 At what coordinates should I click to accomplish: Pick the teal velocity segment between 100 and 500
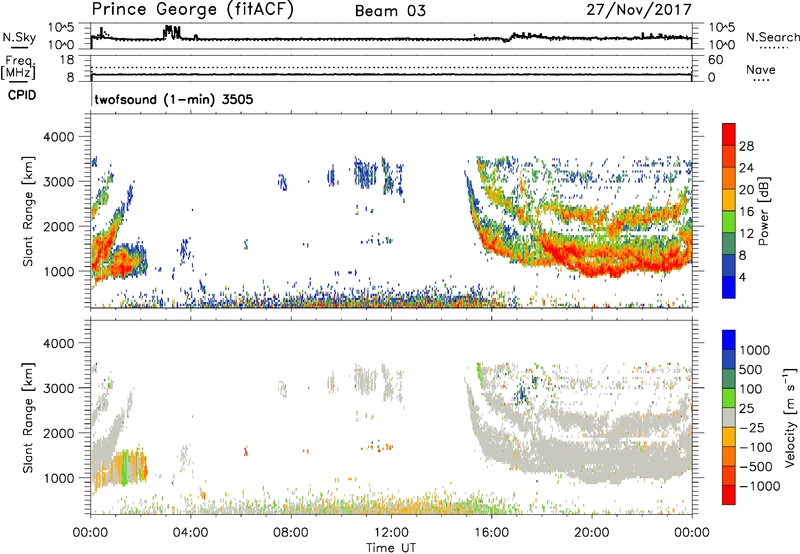pos(729,379)
